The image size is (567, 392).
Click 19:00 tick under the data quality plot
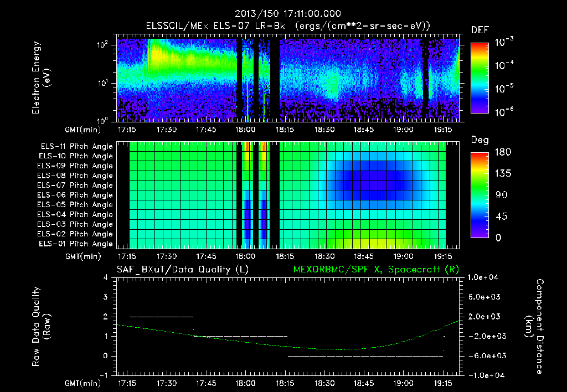point(403,384)
